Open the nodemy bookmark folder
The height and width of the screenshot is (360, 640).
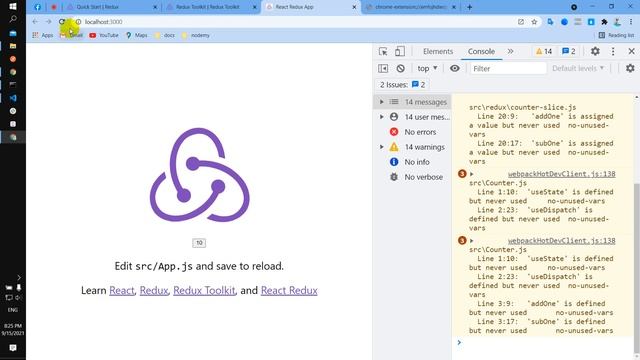pyautogui.click(x=196, y=36)
